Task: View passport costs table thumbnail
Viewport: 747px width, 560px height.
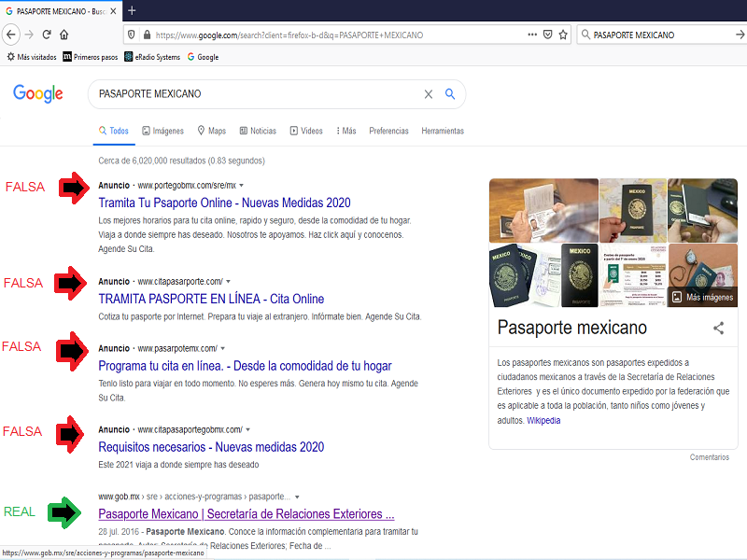Action: 633,275
